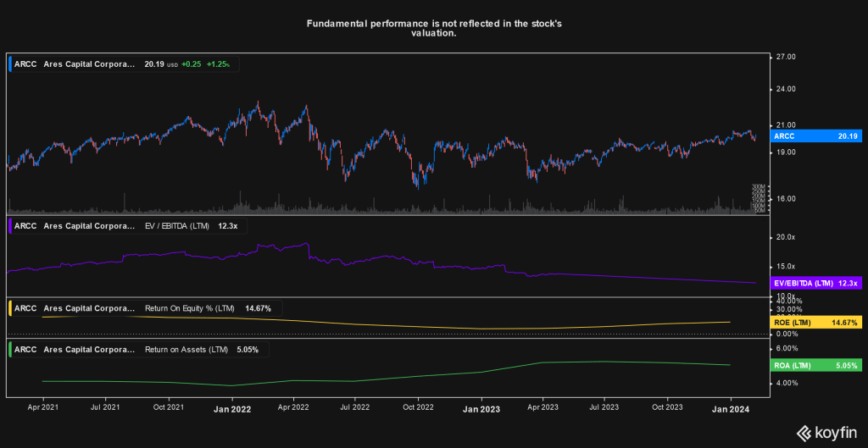The height and width of the screenshot is (448, 868).
Task: Click the Koyfin logo icon
Action: pos(803,433)
